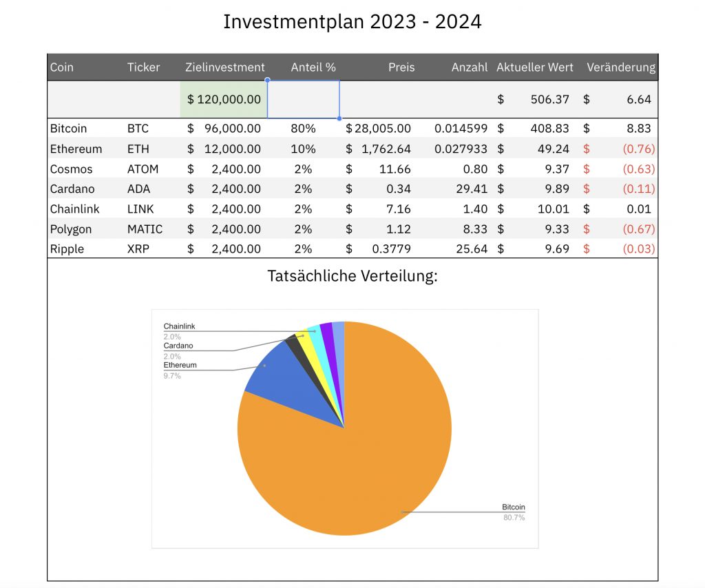Select the 0.027933 Ethereum amount cell
Viewport: 705px width, 588px height.
(461, 149)
